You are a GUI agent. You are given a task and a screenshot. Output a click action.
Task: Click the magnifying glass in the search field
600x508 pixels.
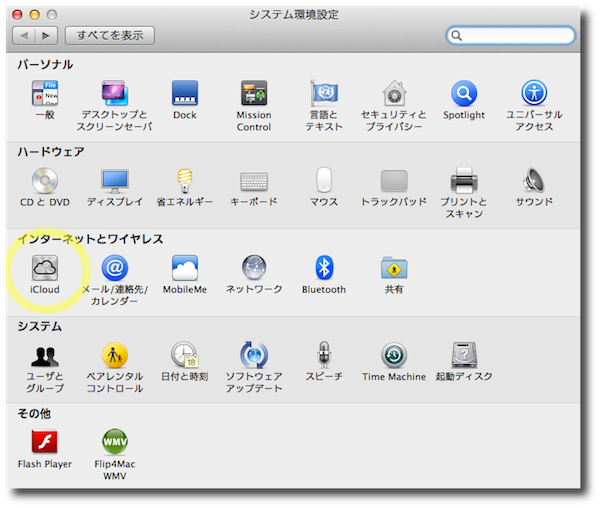[457, 36]
